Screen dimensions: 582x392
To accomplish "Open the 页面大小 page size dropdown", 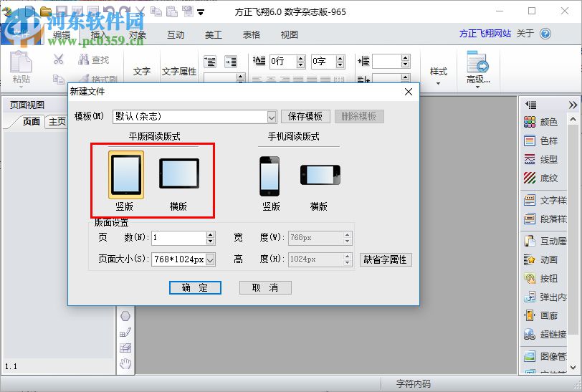I will (210, 259).
